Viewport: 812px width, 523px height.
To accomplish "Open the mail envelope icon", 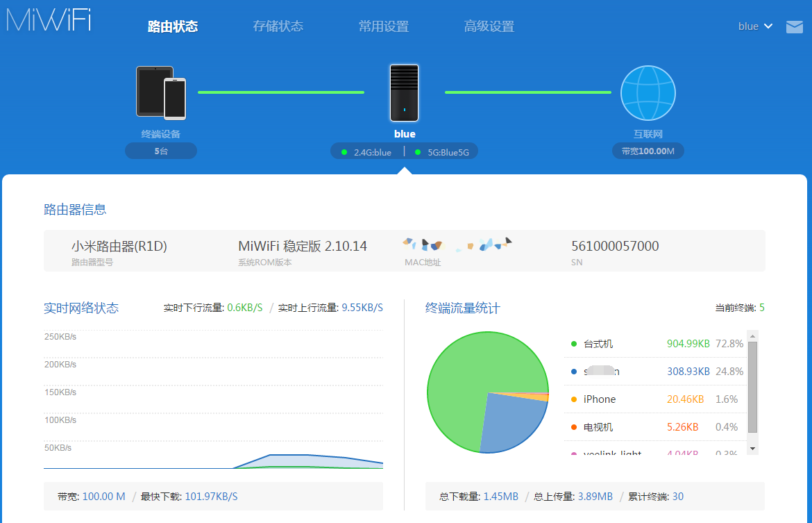I will pos(794,27).
